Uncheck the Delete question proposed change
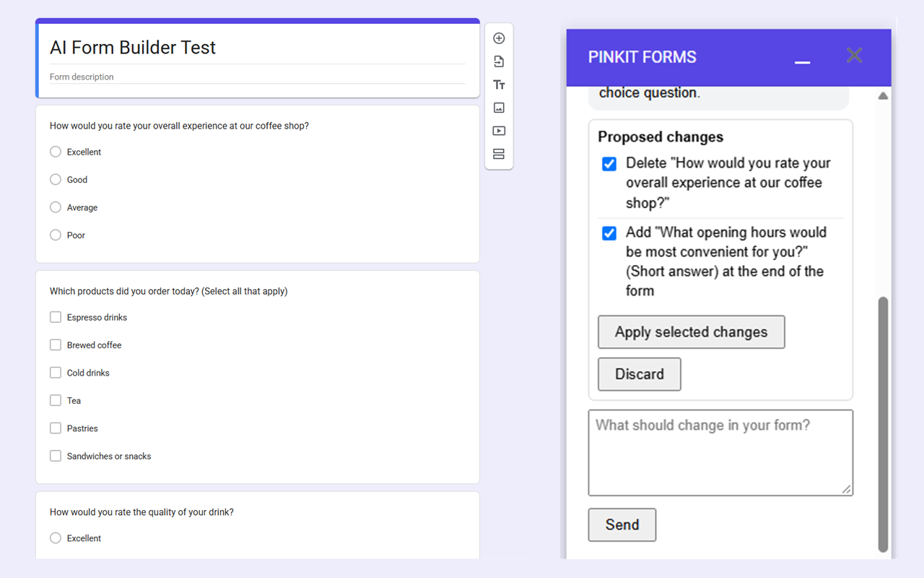Screen dimensions: 924x578 tap(609, 164)
